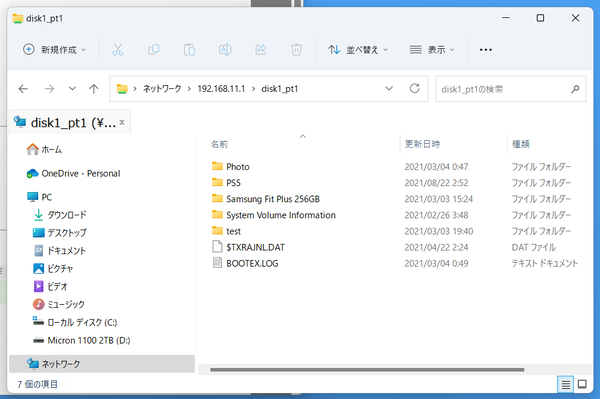Minimize the disk1_pt1 window
Viewport: 600px width, 399px height.
pos(506,18)
